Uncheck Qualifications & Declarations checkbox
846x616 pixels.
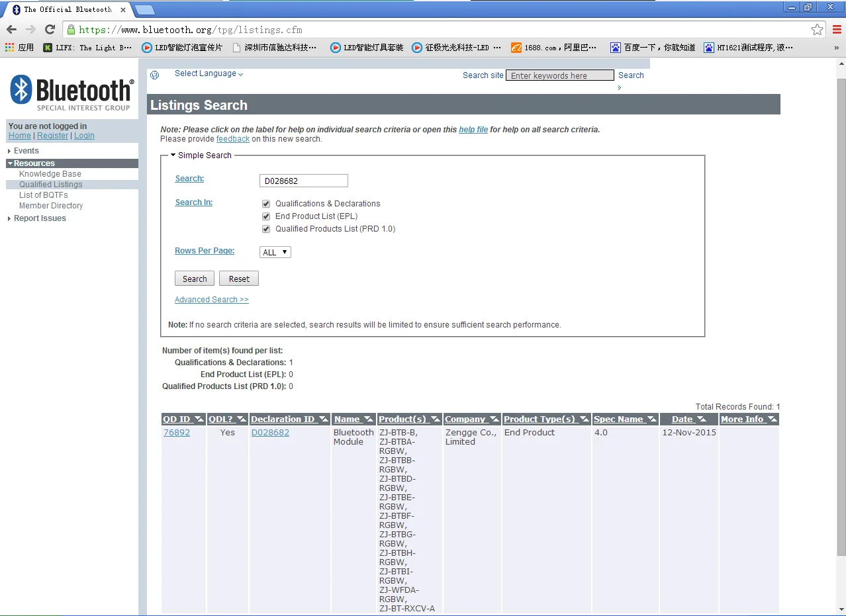point(266,204)
